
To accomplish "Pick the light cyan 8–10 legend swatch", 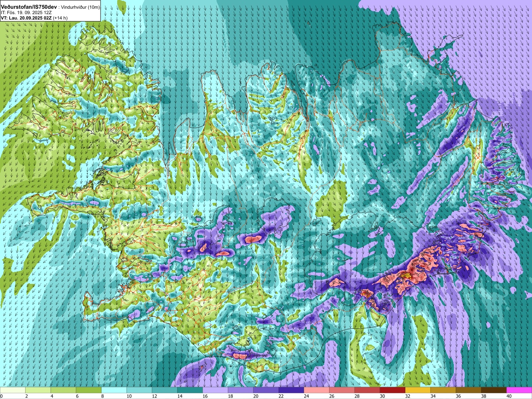I will (114, 390).
